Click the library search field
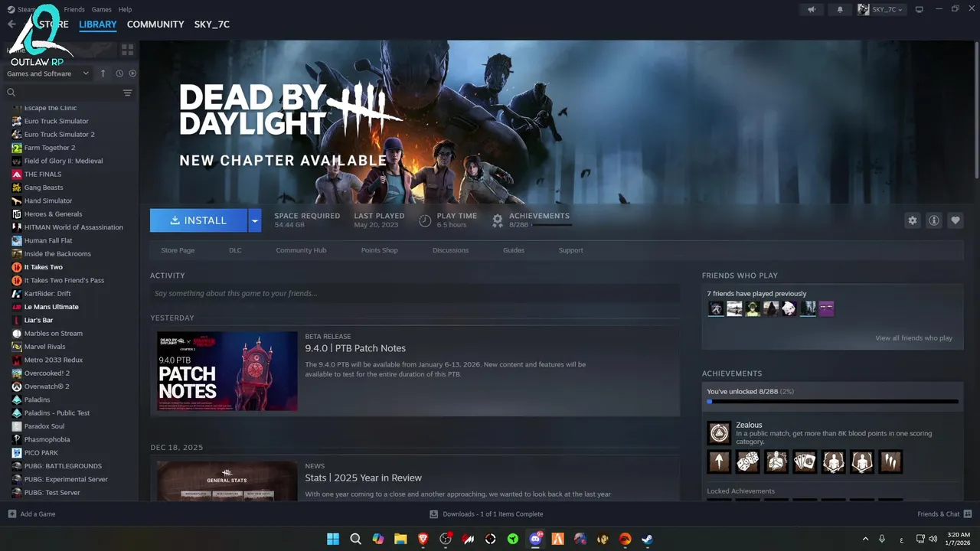This screenshot has height=551, width=980. [x=63, y=93]
